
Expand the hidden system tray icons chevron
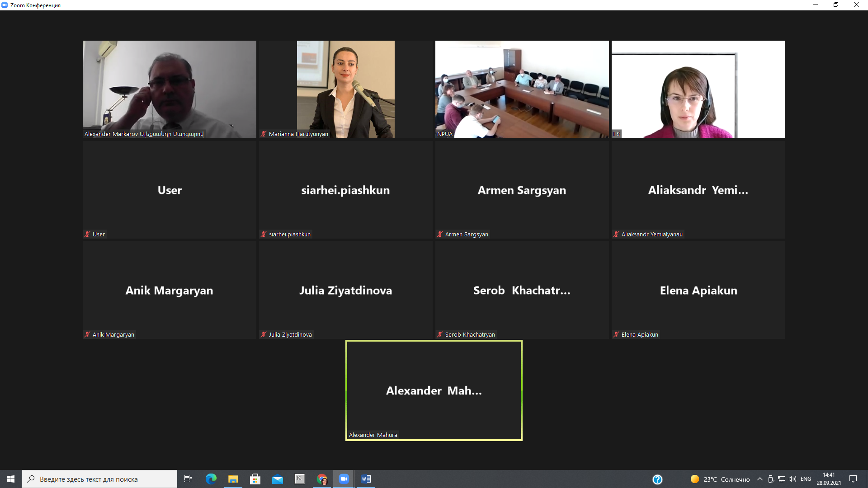coord(760,479)
